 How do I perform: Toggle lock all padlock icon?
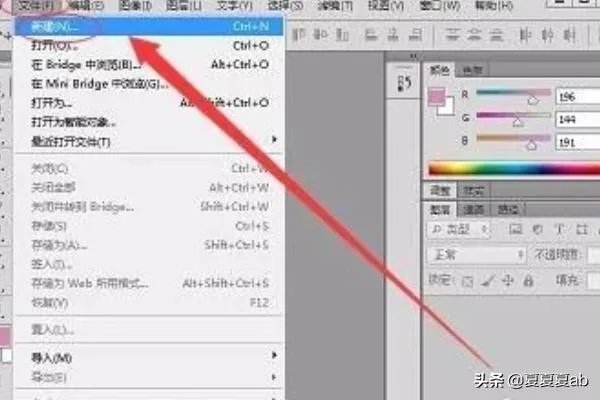(x=528, y=281)
